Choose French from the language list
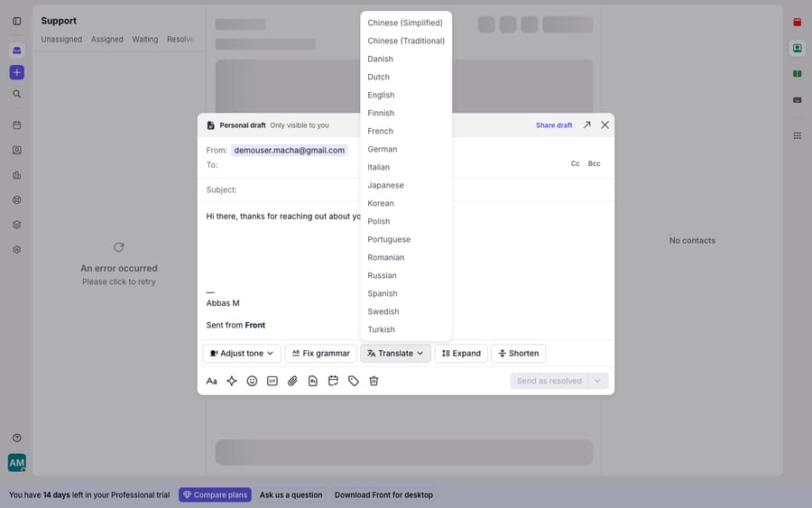This screenshot has height=508, width=812. tap(406, 131)
